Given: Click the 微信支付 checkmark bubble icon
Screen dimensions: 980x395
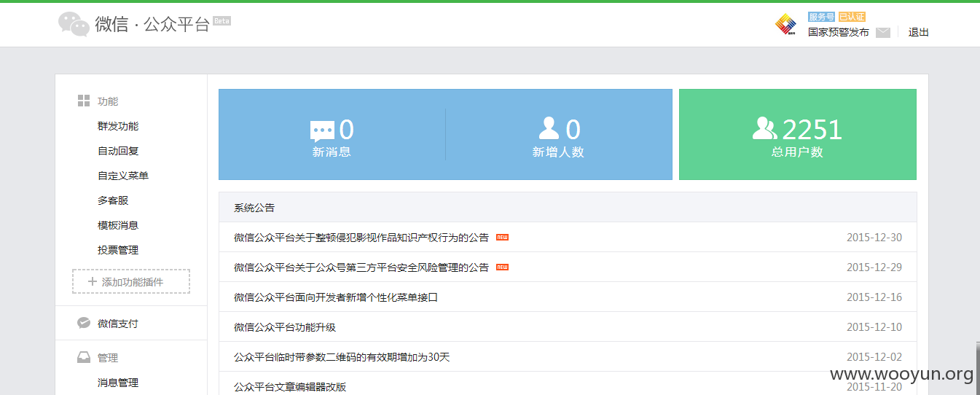Looking at the screenshot, I should click(84, 323).
